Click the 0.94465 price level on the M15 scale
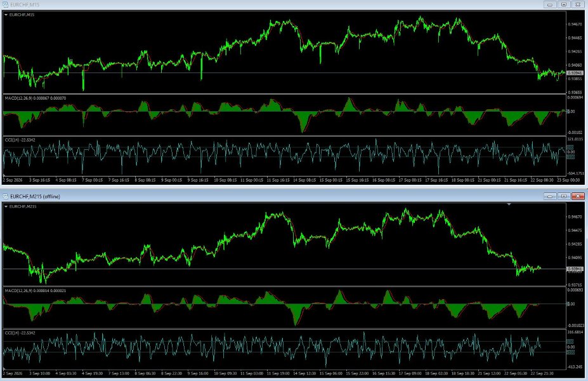 click(575, 38)
